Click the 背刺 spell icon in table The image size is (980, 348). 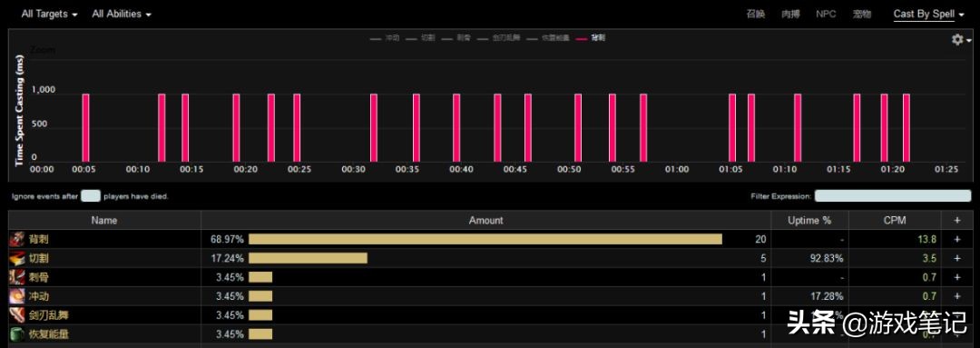[17, 239]
